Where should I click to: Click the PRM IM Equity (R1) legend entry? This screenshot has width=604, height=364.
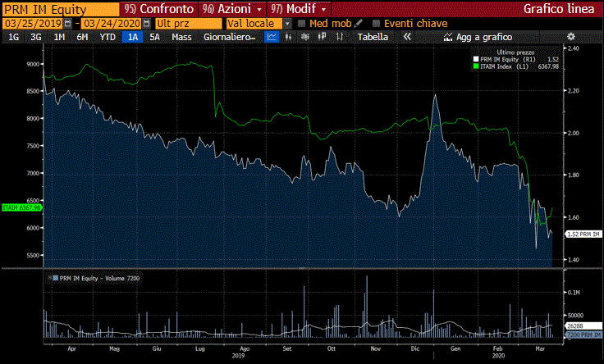[x=516, y=59]
